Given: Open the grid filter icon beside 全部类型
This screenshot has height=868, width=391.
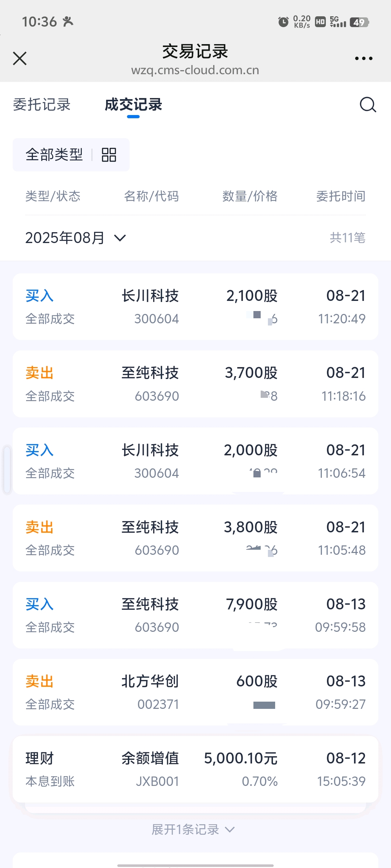Looking at the screenshot, I should [109, 155].
